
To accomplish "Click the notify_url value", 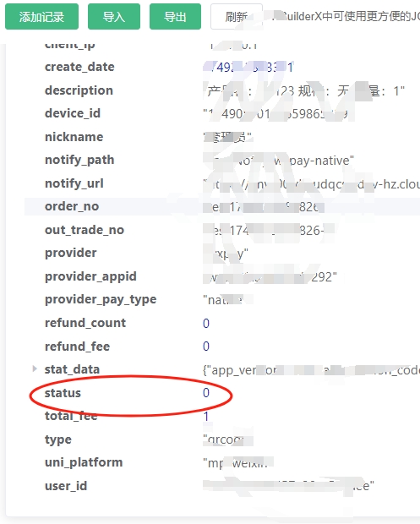I will point(311,183).
